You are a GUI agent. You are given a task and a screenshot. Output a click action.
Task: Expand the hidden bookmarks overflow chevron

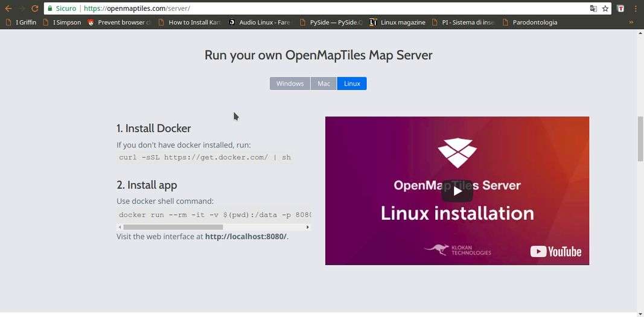tap(631, 22)
